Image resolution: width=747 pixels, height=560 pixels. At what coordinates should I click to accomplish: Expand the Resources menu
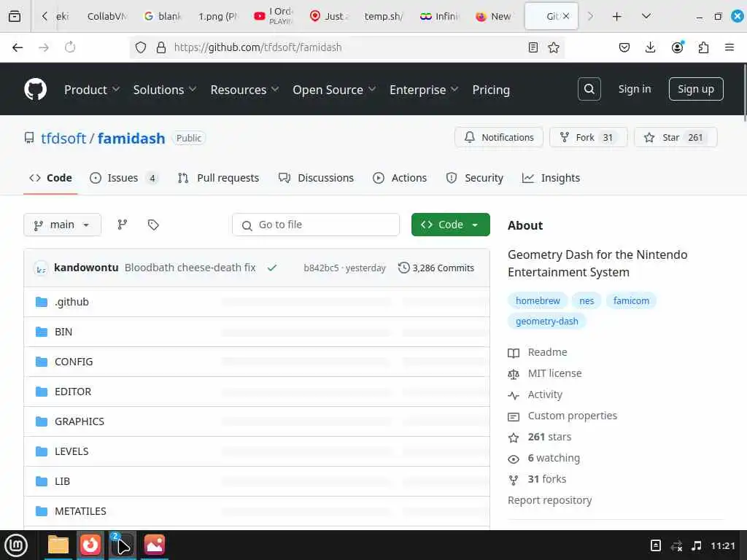[x=244, y=90]
